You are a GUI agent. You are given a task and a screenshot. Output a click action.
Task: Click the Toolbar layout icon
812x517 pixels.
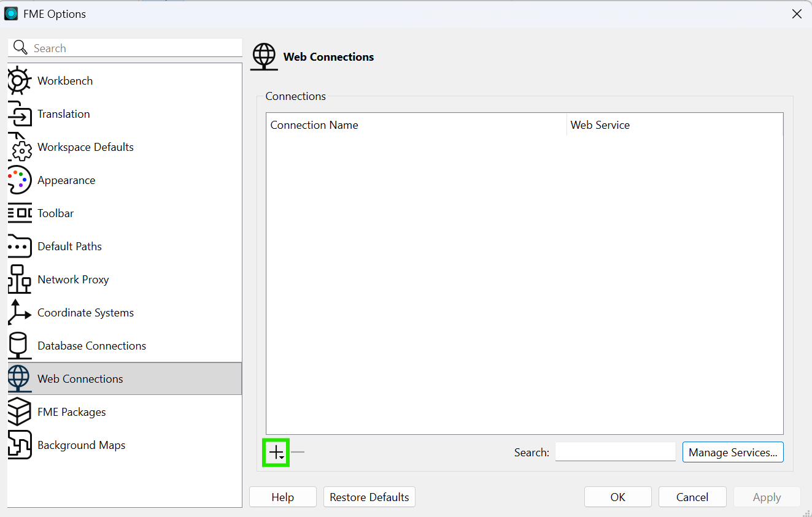[x=19, y=213]
